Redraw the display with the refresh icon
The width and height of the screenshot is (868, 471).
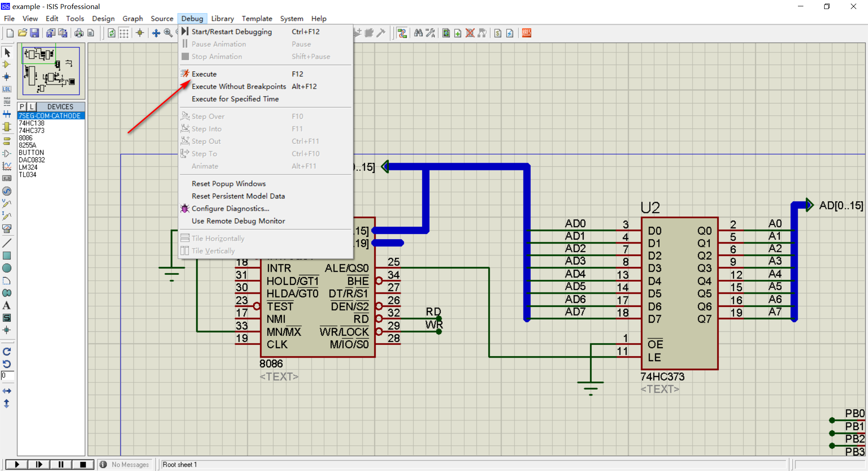(x=112, y=33)
